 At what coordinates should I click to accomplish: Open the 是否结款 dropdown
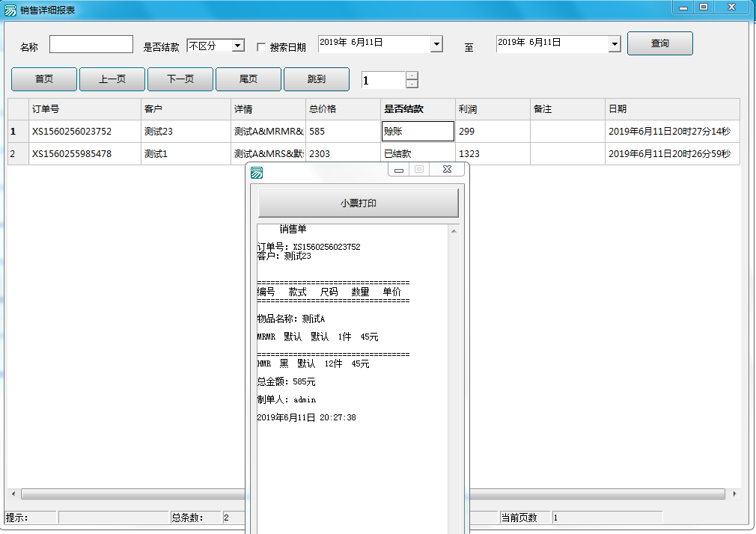click(237, 46)
